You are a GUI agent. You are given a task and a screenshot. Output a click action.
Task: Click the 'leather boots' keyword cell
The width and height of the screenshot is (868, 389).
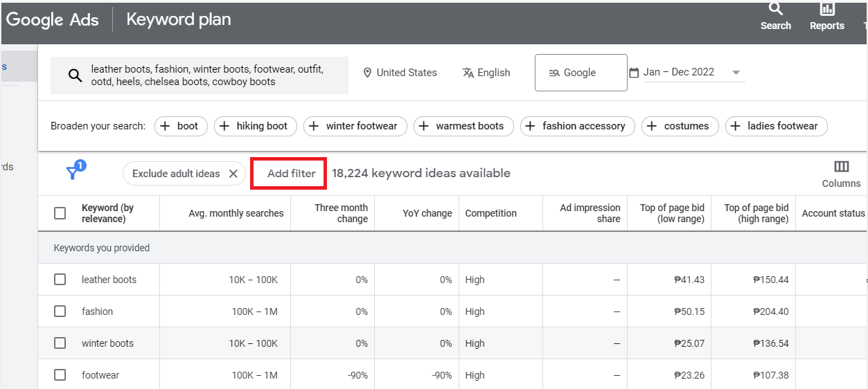pos(109,280)
